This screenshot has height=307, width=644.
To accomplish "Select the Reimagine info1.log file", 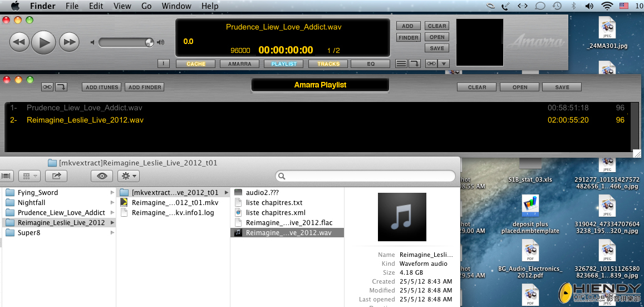I will tap(173, 212).
